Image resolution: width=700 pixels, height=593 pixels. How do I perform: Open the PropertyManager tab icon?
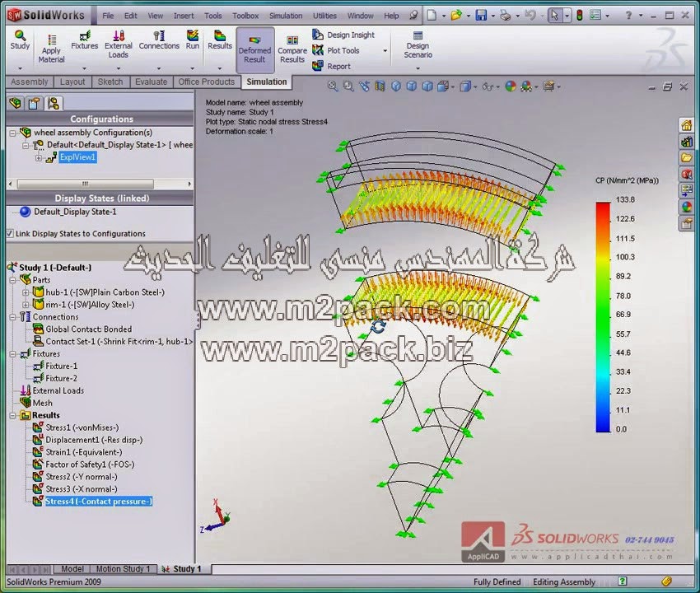pyautogui.click(x=34, y=104)
